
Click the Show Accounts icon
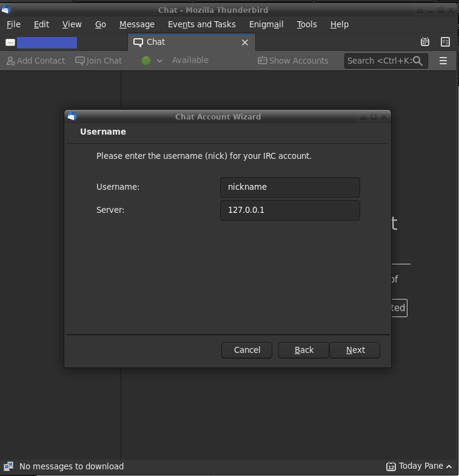(263, 61)
